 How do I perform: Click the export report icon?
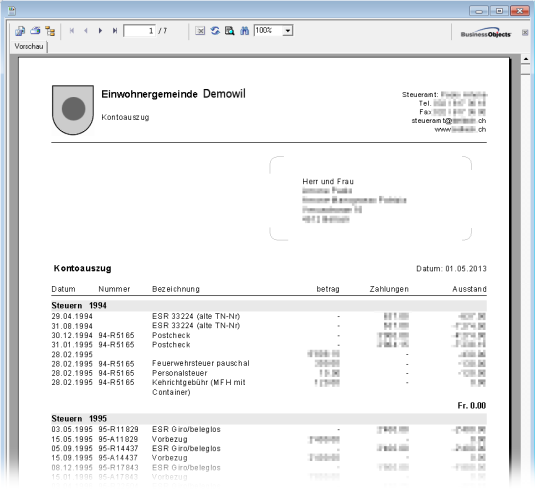point(20,31)
